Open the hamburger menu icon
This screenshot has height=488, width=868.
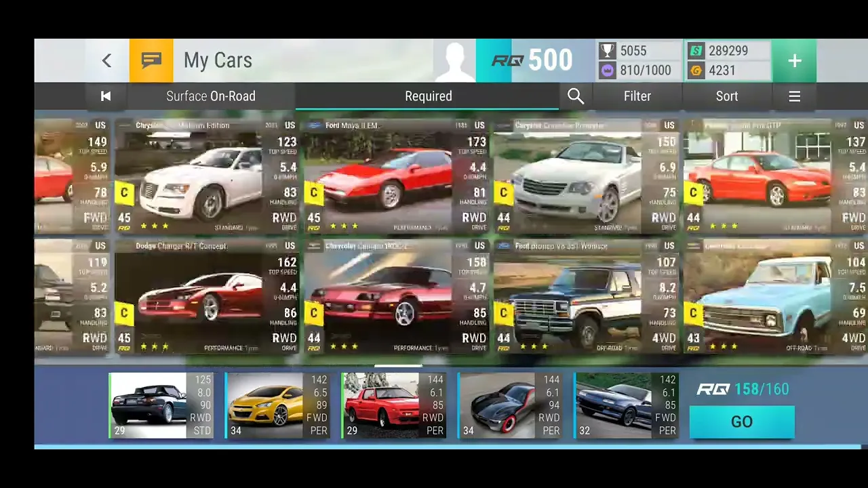coord(794,96)
